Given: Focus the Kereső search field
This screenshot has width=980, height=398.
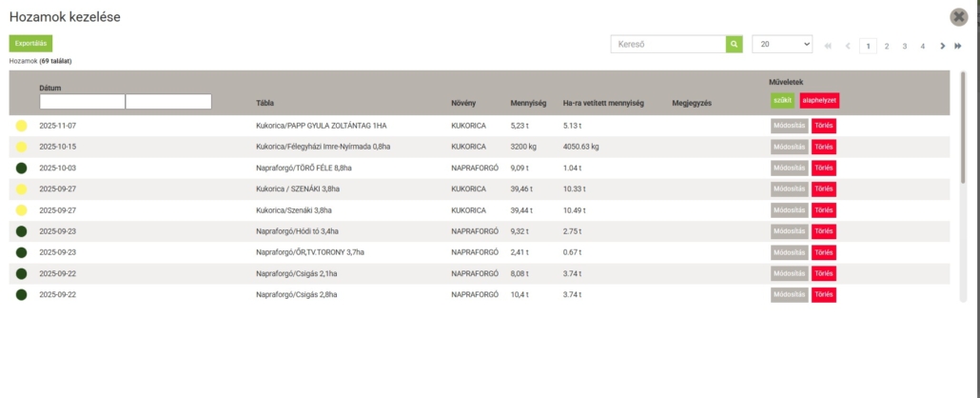Looking at the screenshot, I should click(668, 44).
